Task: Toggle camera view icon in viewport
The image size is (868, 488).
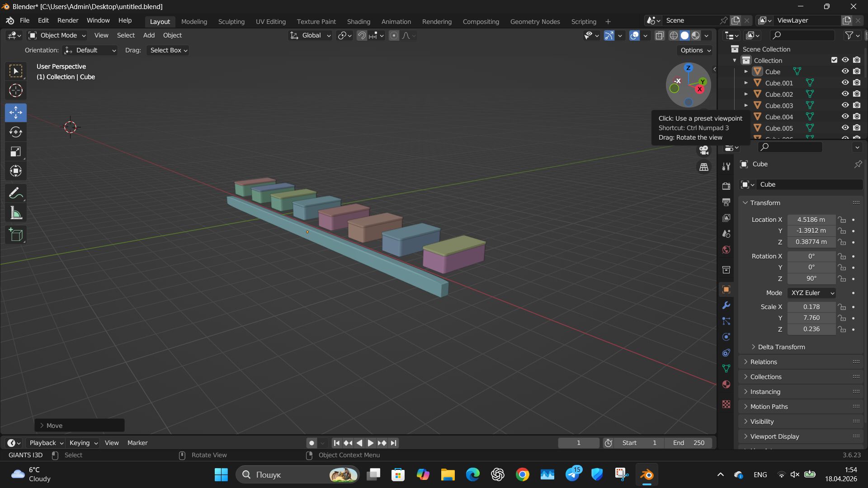Action: (704, 150)
